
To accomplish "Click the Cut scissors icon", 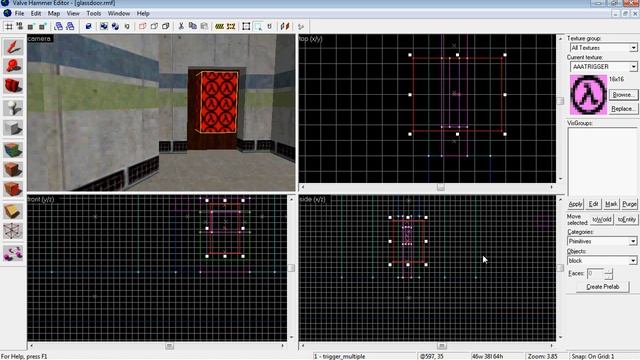I will [x=181, y=26].
